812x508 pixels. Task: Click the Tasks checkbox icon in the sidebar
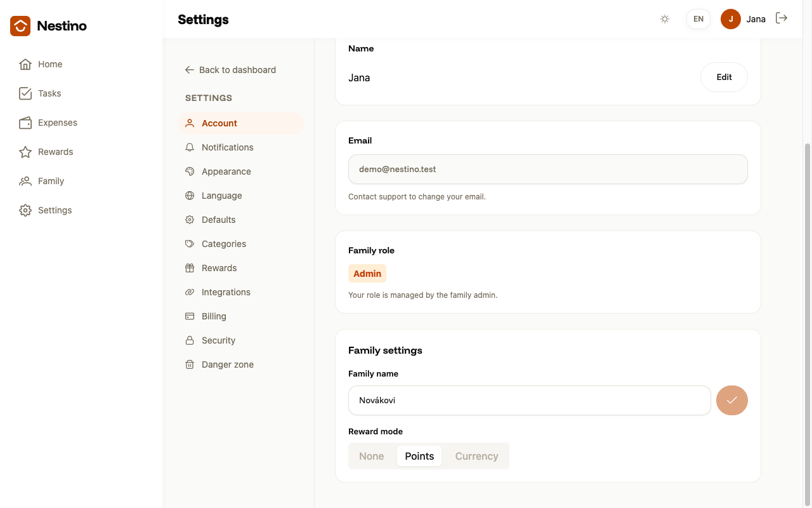click(25, 93)
